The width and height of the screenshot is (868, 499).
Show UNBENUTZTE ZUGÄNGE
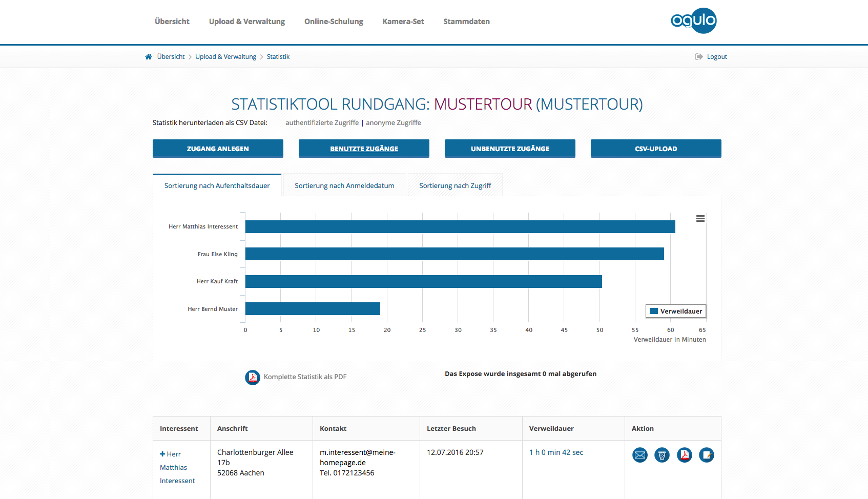510,149
